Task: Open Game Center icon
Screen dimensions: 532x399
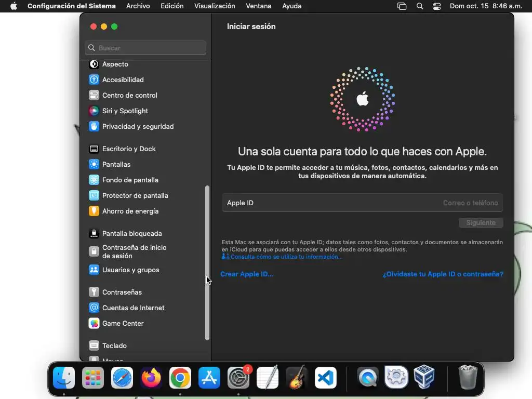Action: click(x=94, y=323)
